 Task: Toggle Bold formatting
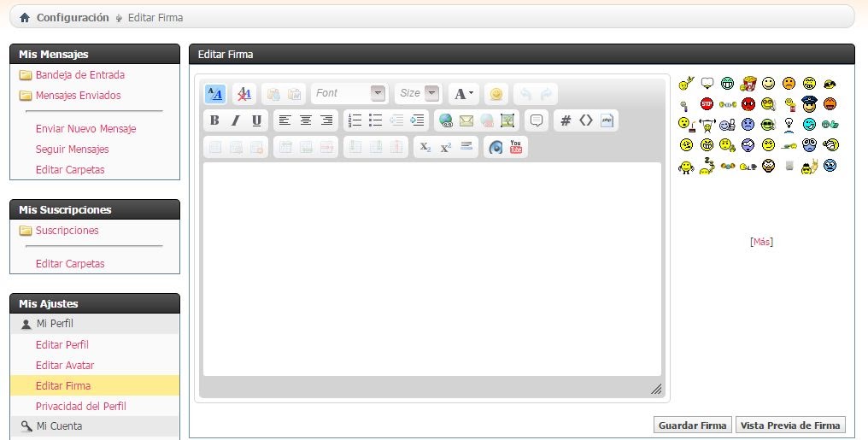(214, 120)
